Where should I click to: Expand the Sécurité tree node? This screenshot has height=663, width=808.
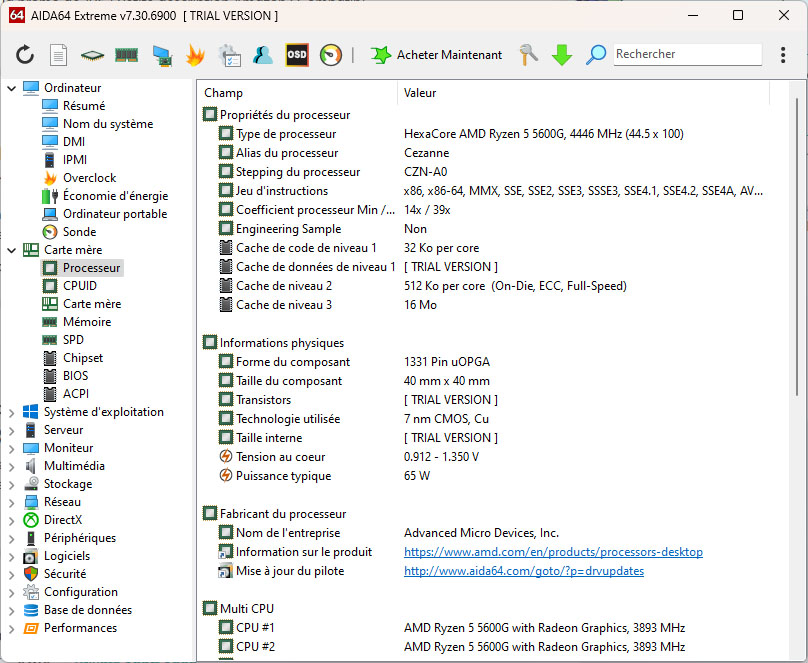pos(11,575)
